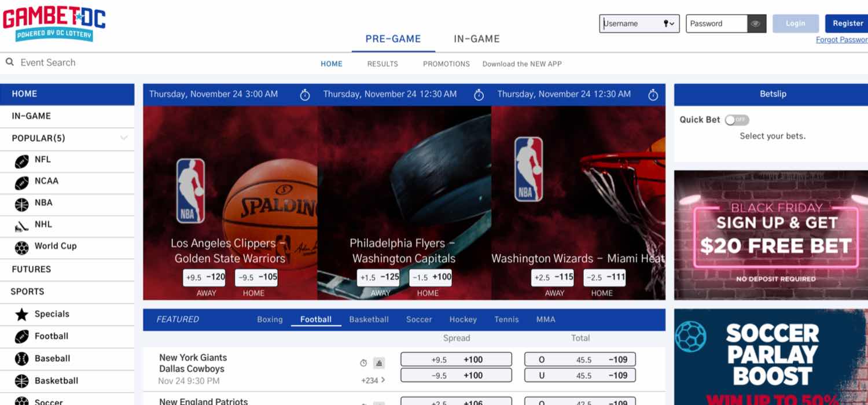Click the Specials star icon

point(21,315)
